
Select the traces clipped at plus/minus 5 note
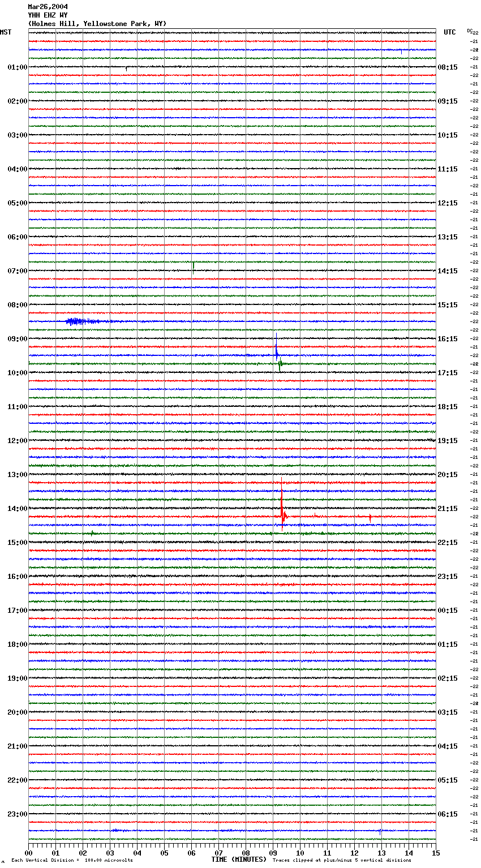342,861
